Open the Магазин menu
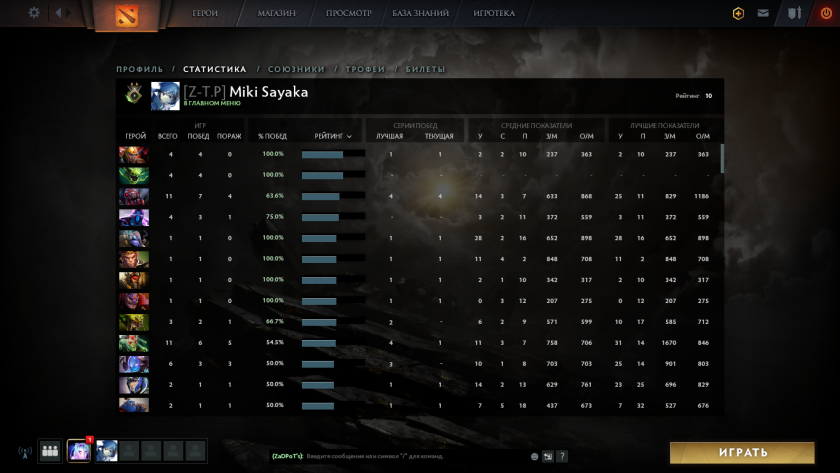This screenshot has height=473, width=840. [x=276, y=13]
